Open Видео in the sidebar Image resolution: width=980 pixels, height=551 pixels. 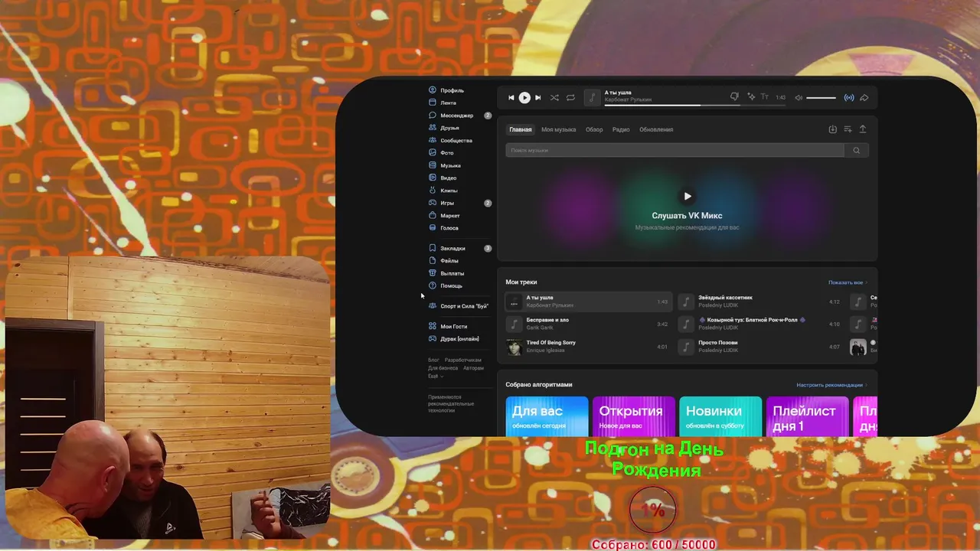(x=443, y=178)
